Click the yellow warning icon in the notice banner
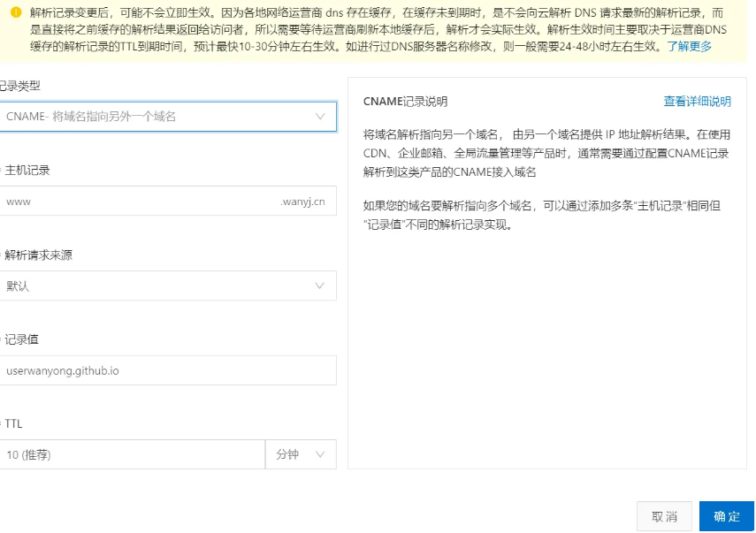Screen dimensions: 756x533 coord(16,12)
